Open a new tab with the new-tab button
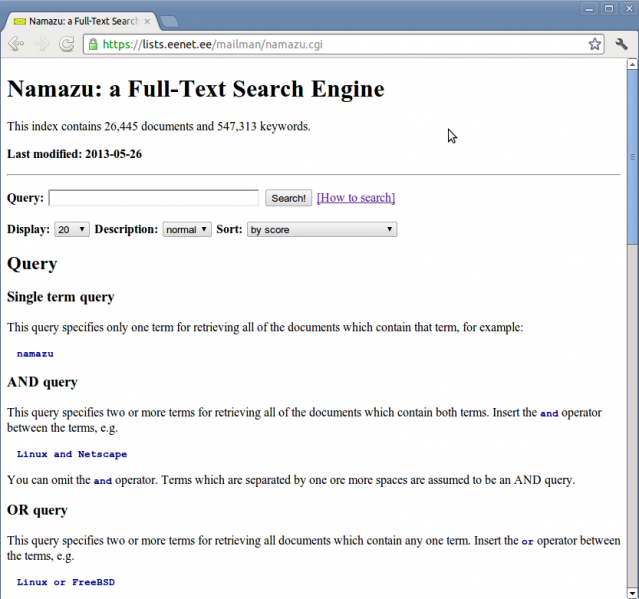 [169, 21]
